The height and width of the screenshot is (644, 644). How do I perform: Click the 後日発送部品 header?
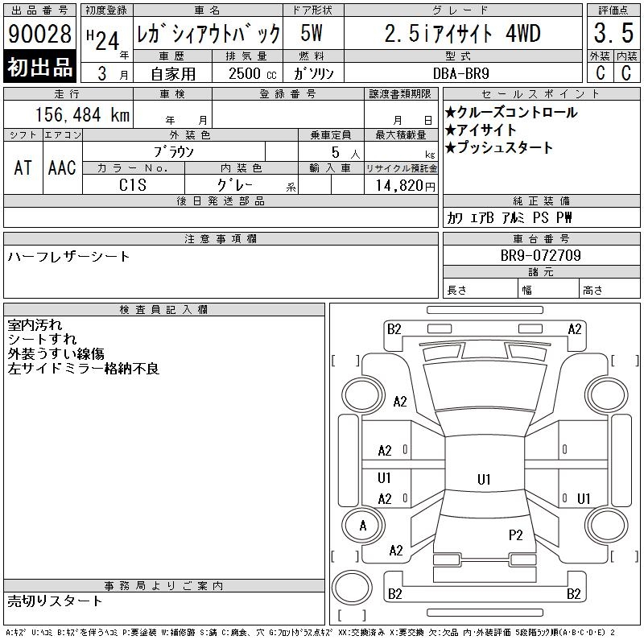221,200
